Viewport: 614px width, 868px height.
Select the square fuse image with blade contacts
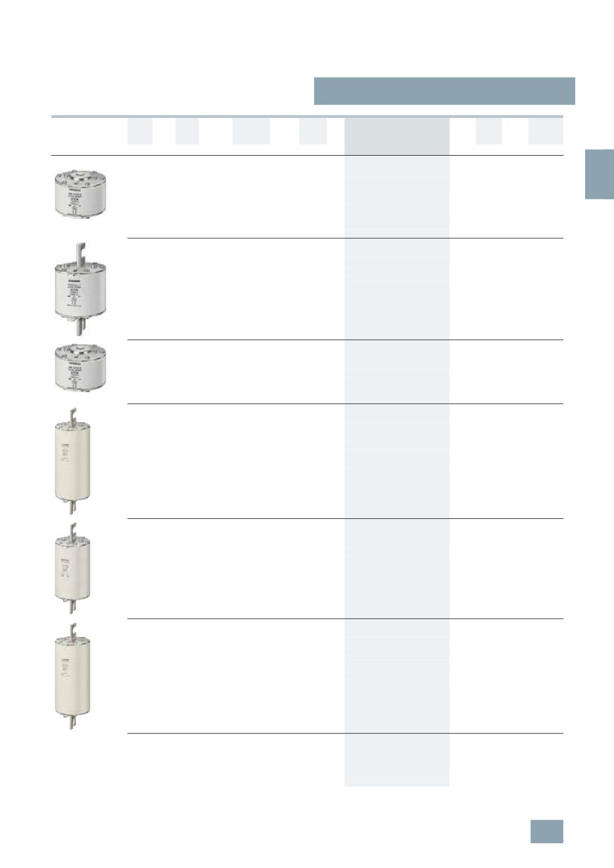(80, 290)
